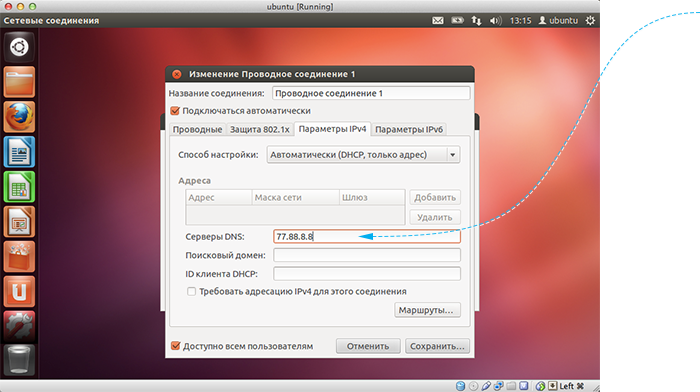This screenshot has width=700, height=392.
Task: Open the network indicator arrows menu
Action: [x=476, y=21]
